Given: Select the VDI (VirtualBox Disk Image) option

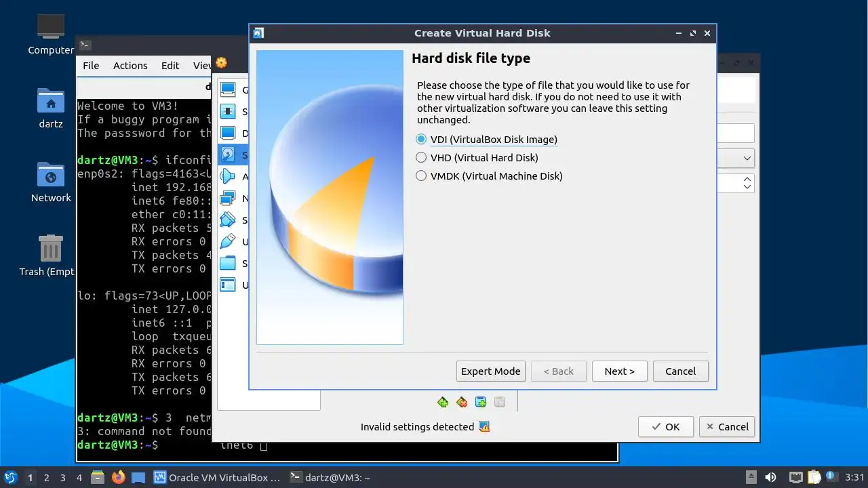Looking at the screenshot, I should 486,140.
